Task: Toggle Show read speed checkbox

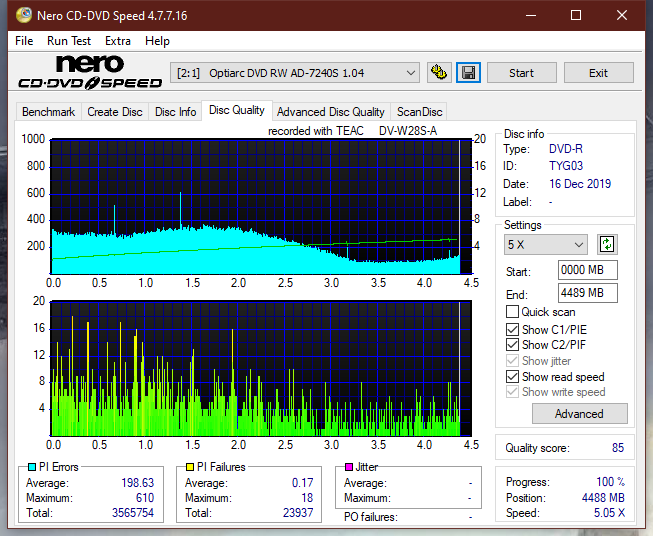Action: 512,376
